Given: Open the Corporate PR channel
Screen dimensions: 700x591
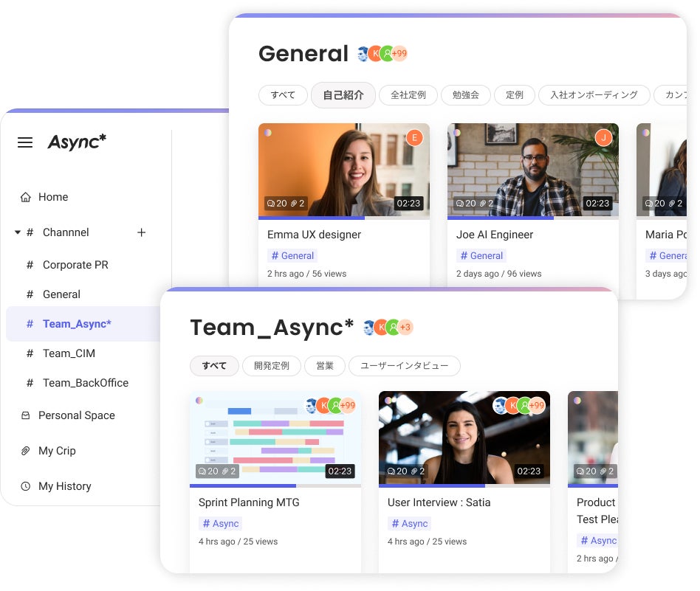Looking at the screenshot, I should pyautogui.click(x=75, y=265).
